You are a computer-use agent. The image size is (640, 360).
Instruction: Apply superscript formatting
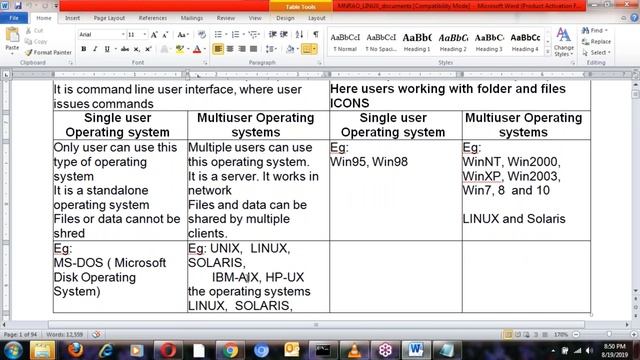pos(148,49)
